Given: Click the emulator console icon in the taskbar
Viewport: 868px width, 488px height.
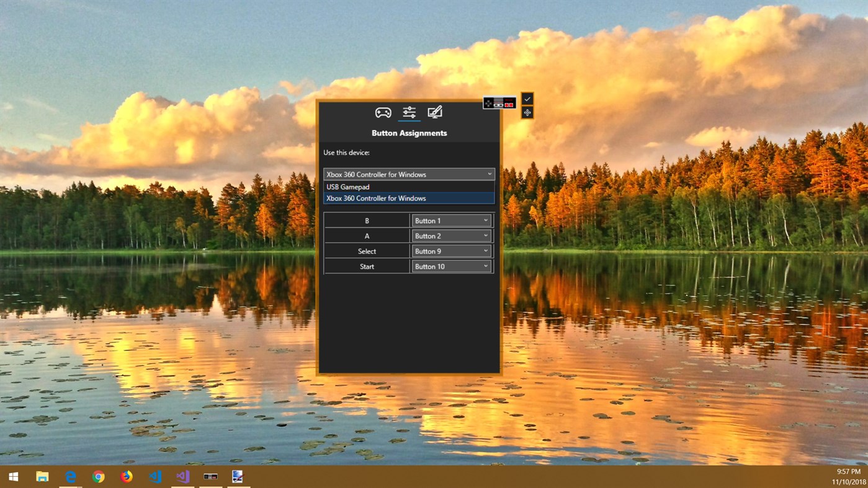Looking at the screenshot, I should click(x=210, y=476).
